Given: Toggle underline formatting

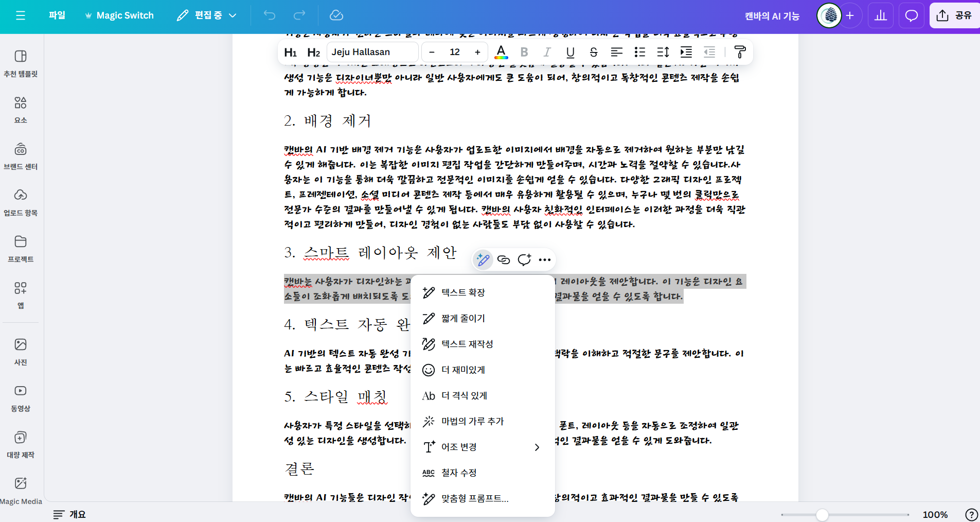Looking at the screenshot, I should (571, 52).
